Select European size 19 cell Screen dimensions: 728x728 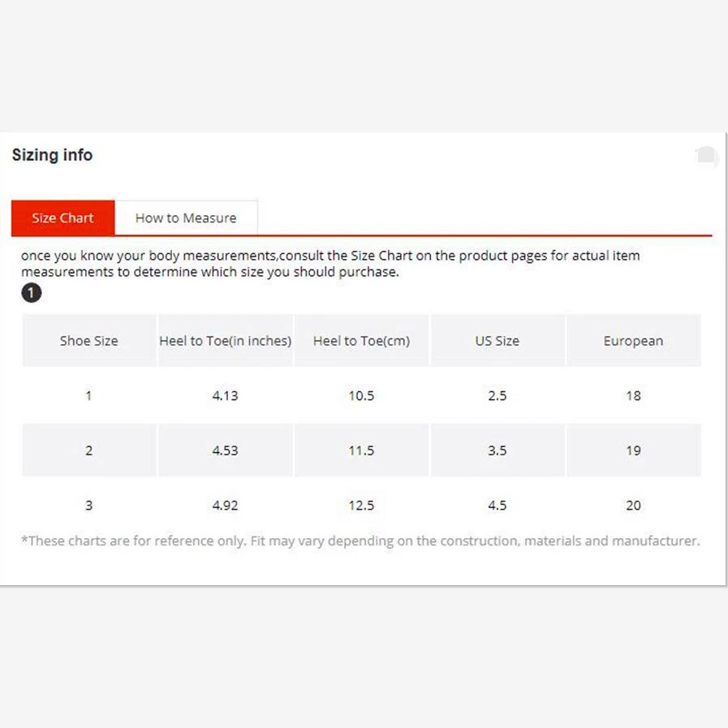tap(633, 450)
